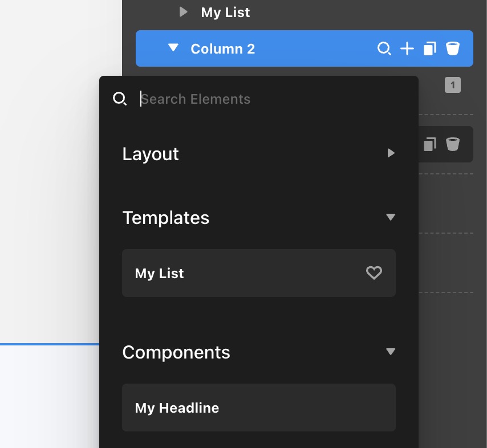
Task: Expand the My List tree item arrow
Action: 183,12
